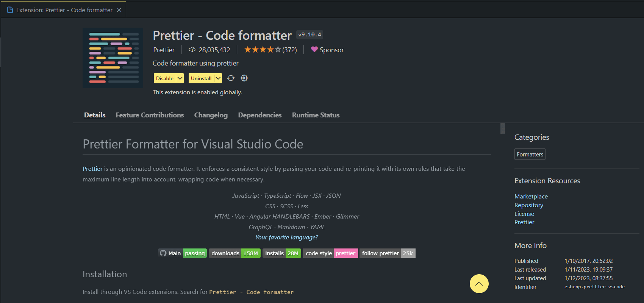Click the version label v9.10.4
This screenshot has width=644, height=303.
[x=309, y=34]
